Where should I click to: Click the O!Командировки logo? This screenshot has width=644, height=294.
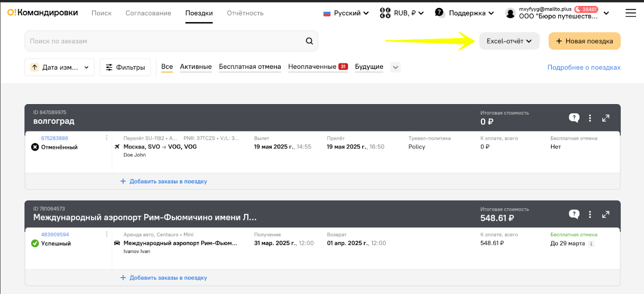click(43, 13)
